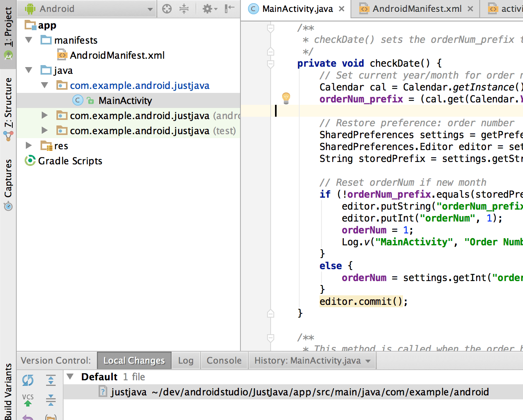Click the Captures sidebar icon

point(8,206)
